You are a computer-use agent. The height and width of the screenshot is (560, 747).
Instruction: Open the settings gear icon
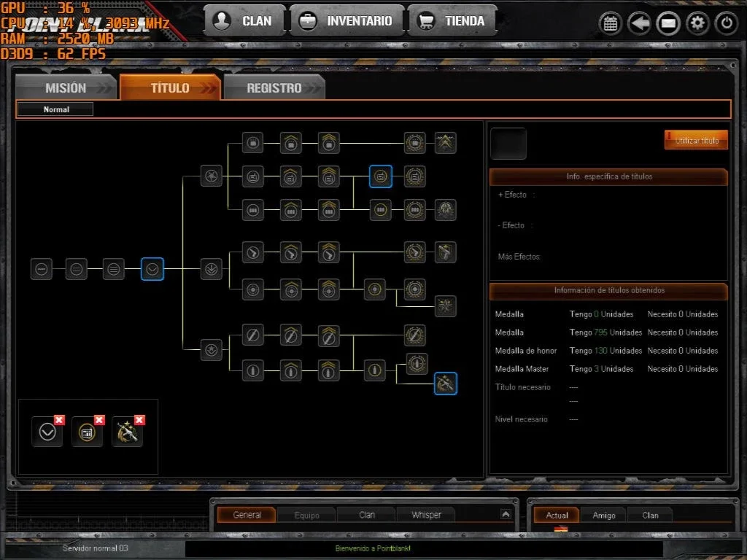point(697,23)
